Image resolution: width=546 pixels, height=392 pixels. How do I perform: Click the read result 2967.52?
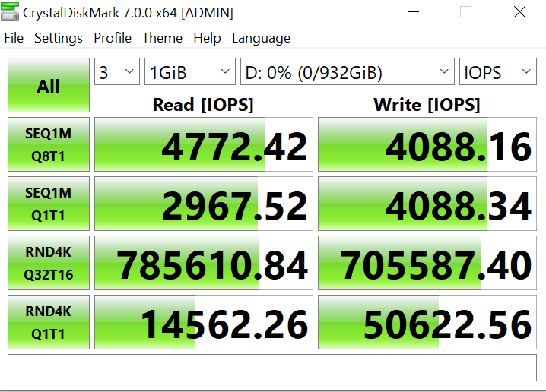coord(204,204)
